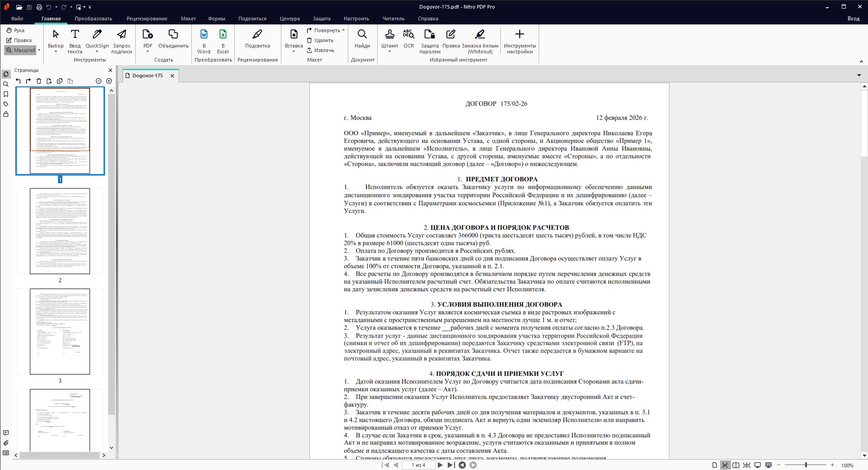Click Повернуть rotate pages
868x470 pixels.
pyautogui.click(x=323, y=30)
